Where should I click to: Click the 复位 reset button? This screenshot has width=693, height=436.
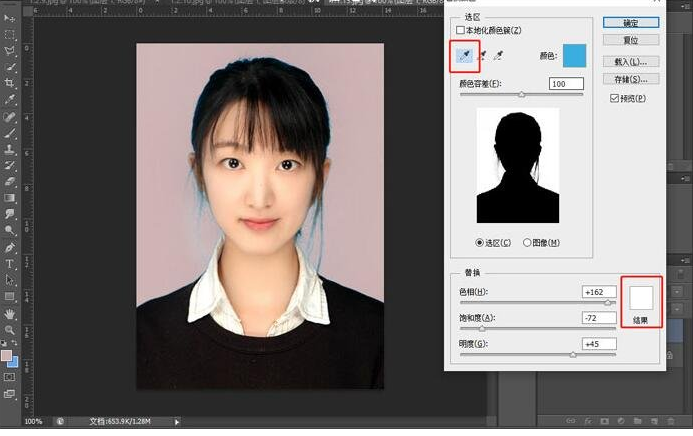coord(631,42)
